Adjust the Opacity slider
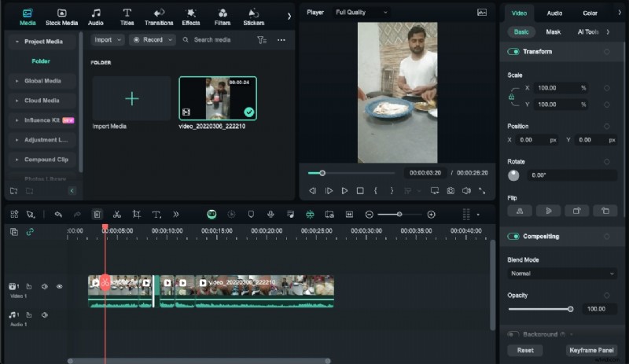Viewport: 629px width, 364px height. (540, 309)
